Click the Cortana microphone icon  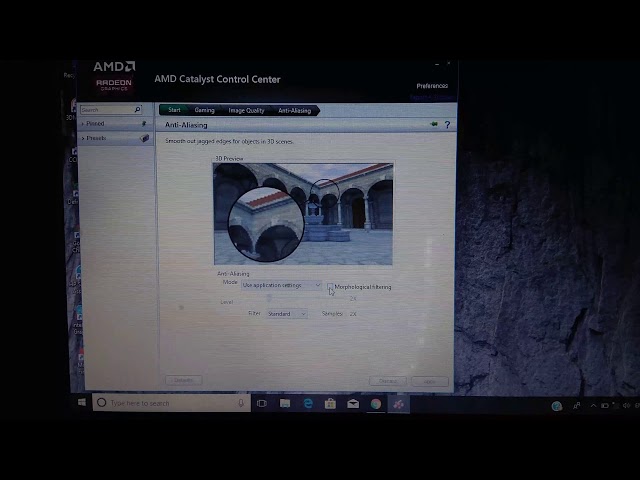(x=241, y=403)
